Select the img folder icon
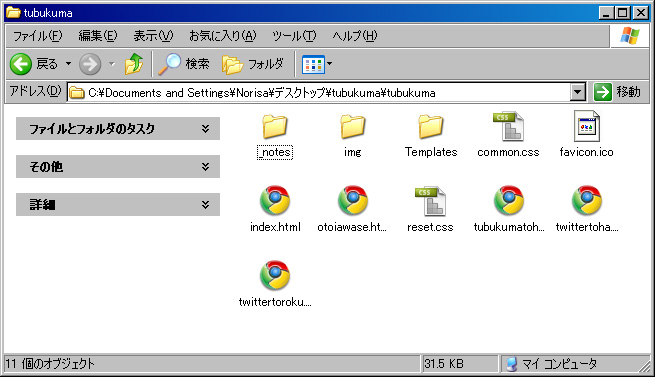Image resolution: width=655 pixels, height=377 pixels. pyautogui.click(x=353, y=127)
